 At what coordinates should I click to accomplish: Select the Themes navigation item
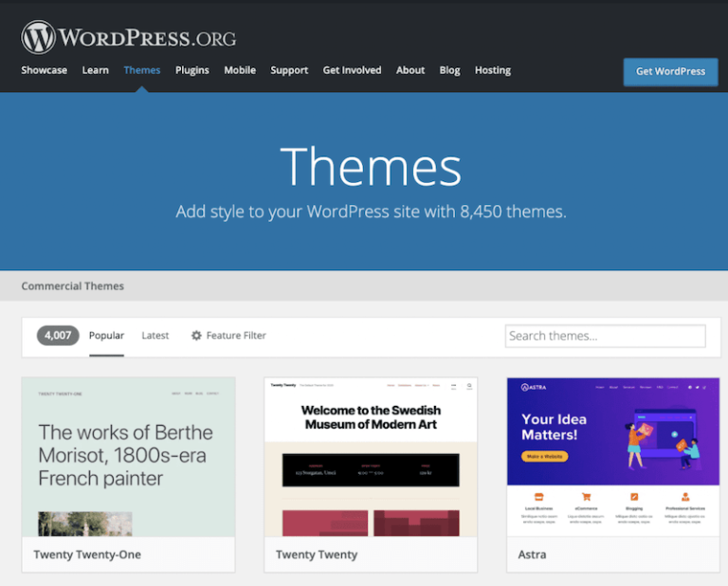(142, 70)
